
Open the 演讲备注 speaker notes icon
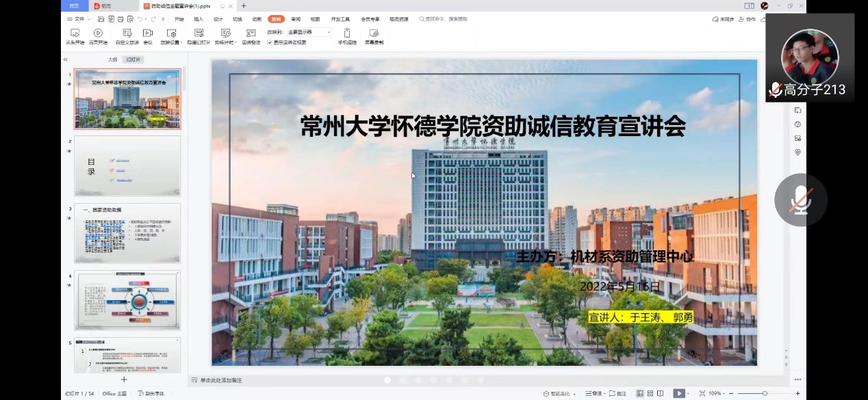pos(251,34)
